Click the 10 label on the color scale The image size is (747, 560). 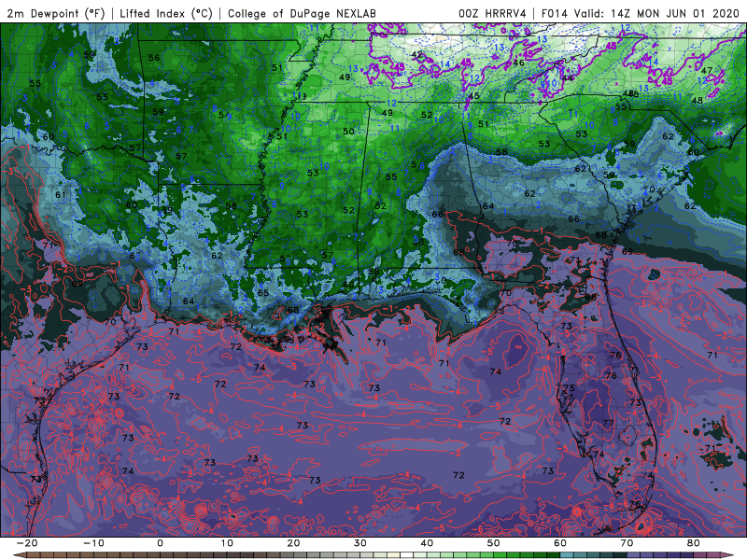pyautogui.click(x=227, y=543)
